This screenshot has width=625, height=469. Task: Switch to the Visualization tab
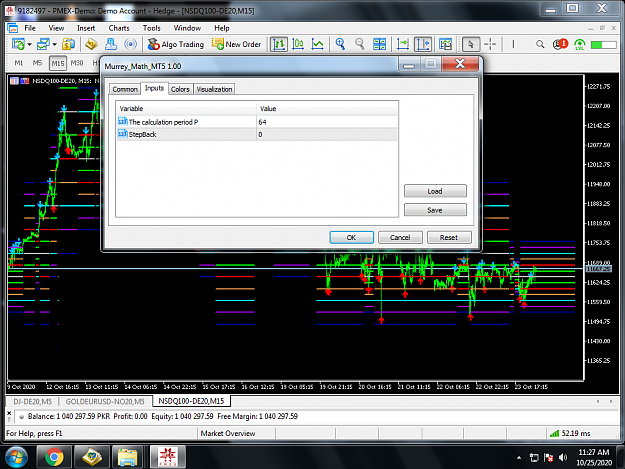click(x=214, y=89)
